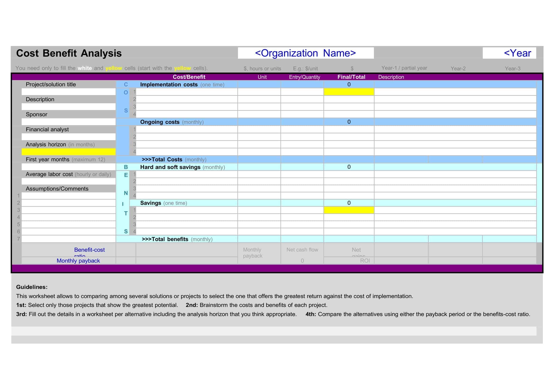Image resolution: width=554 pixels, height=392 pixels.
Task: Click the white cell under Project/solution title
Action: coord(68,92)
